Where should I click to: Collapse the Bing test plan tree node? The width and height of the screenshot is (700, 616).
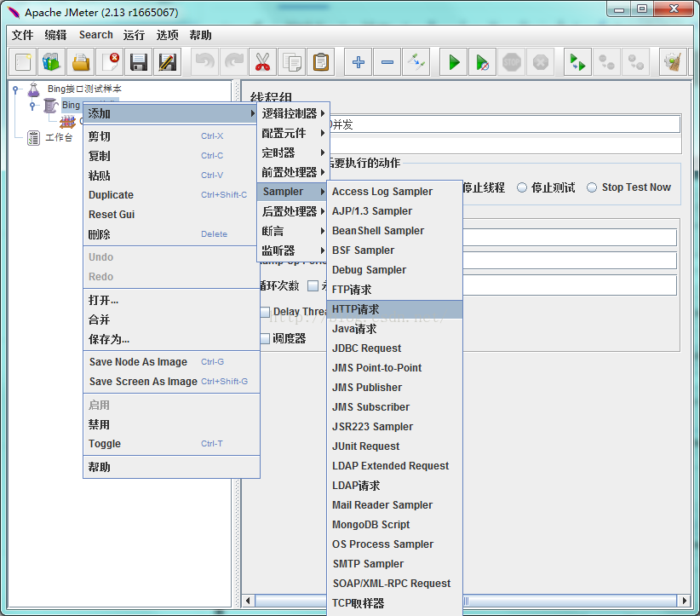coord(15,89)
